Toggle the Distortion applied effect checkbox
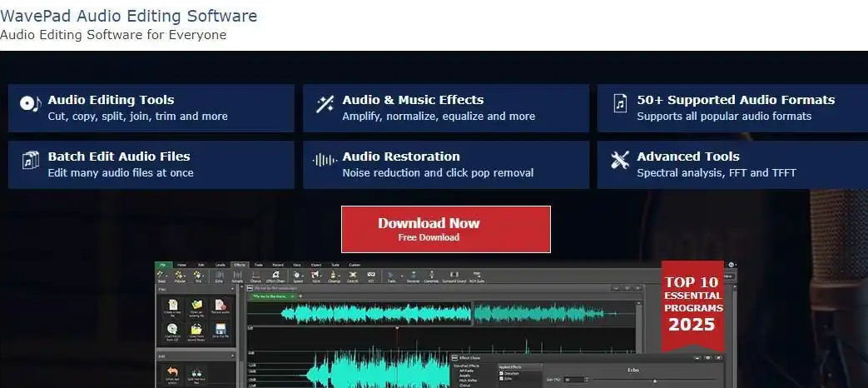 pos(501,374)
